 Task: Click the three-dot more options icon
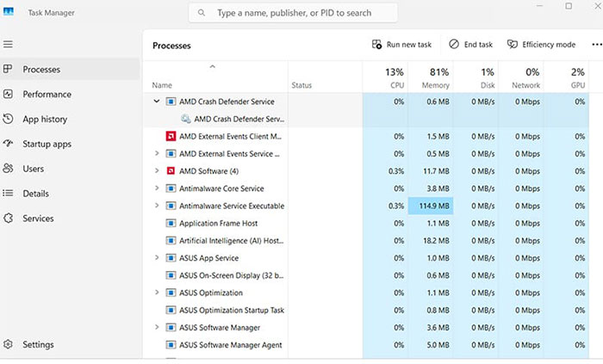[x=596, y=45]
